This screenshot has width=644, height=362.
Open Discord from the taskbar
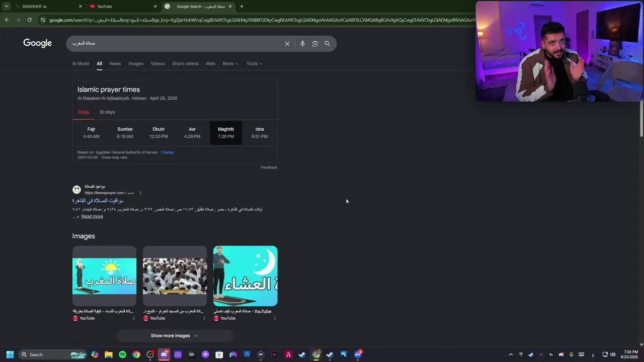tap(164, 354)
